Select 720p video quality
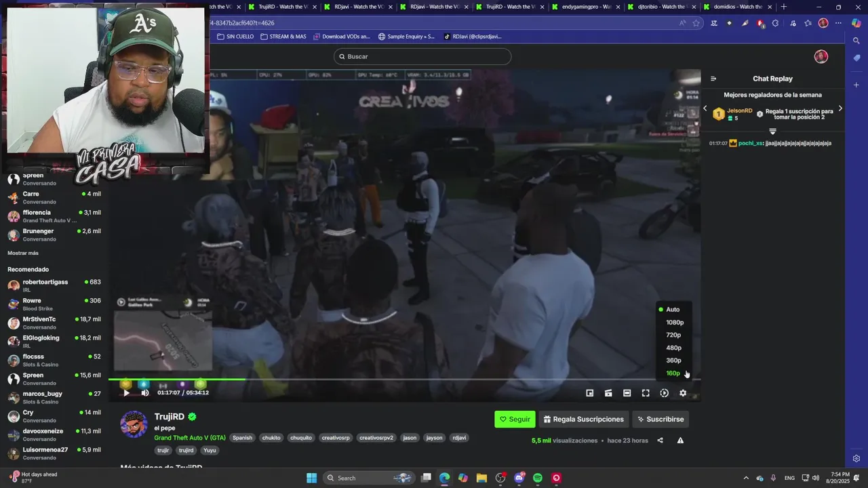The image size is (868, 488). [x=673, y=335]
